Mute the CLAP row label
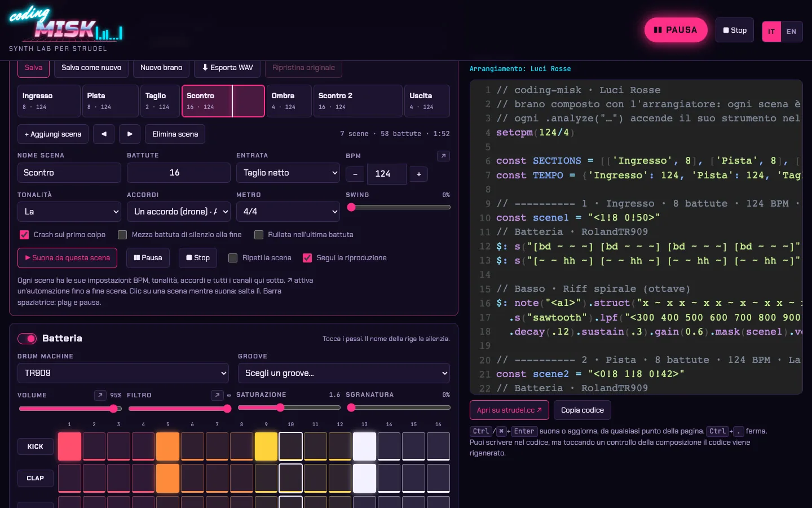The image size is (812, 508). point(36,478)
